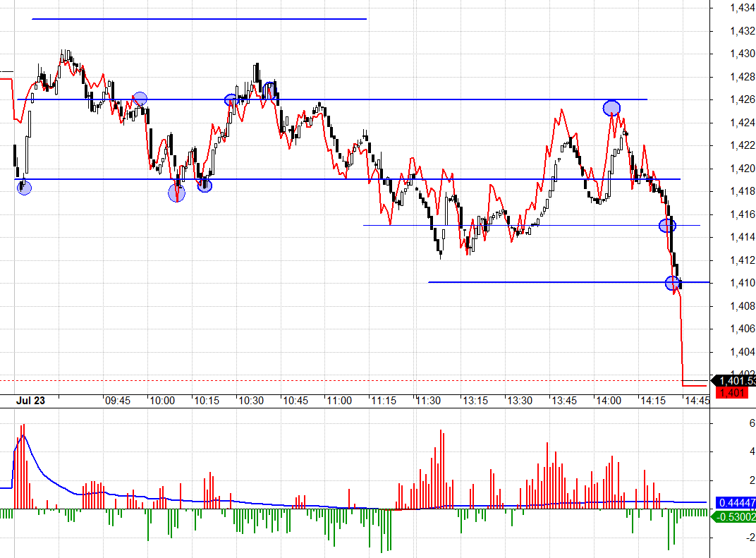This screenshot has height=558, width=756.
Task: Click the circle marker on the black 1,415 line
Action: point(667,226)
